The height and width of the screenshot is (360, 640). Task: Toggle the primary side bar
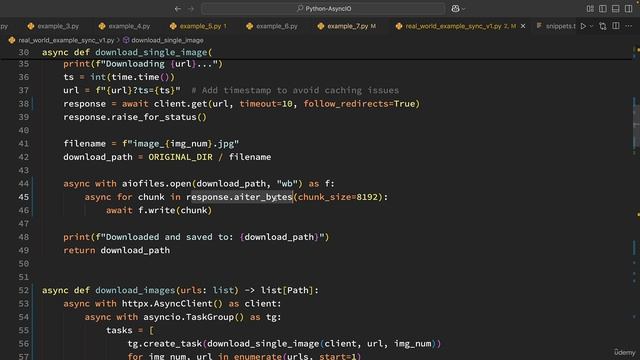click(603, 9)
